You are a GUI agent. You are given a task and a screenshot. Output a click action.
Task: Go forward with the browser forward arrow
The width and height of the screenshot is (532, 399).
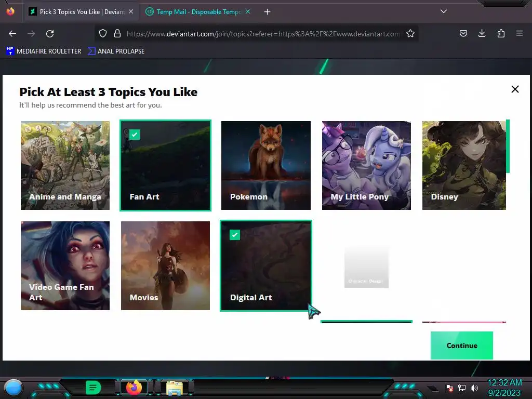tap(31, 34)
